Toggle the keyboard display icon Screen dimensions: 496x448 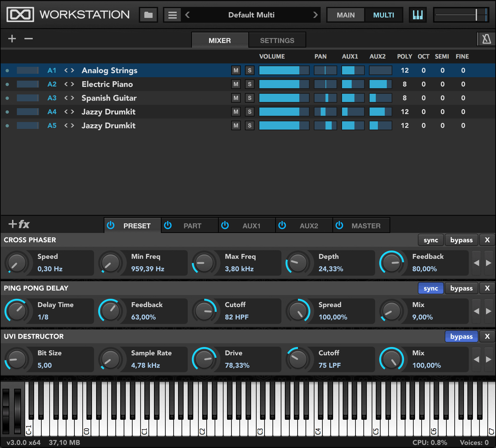pos(417,15)
